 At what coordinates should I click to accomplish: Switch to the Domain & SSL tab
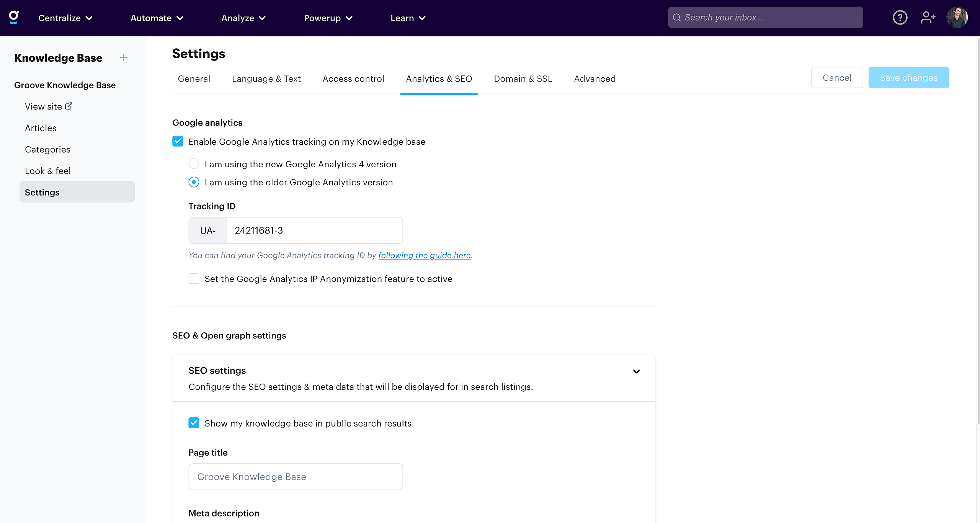[523, 79]
